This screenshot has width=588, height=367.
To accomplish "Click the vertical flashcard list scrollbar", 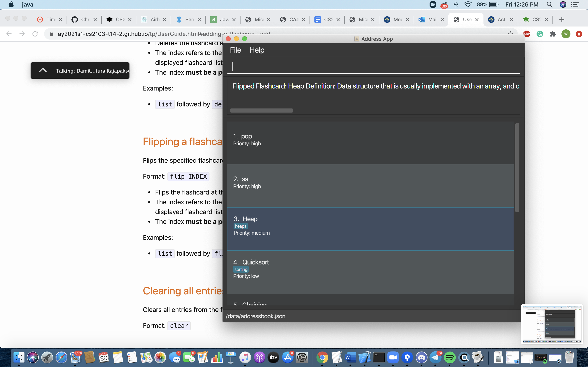I will (x=517, y=167).
